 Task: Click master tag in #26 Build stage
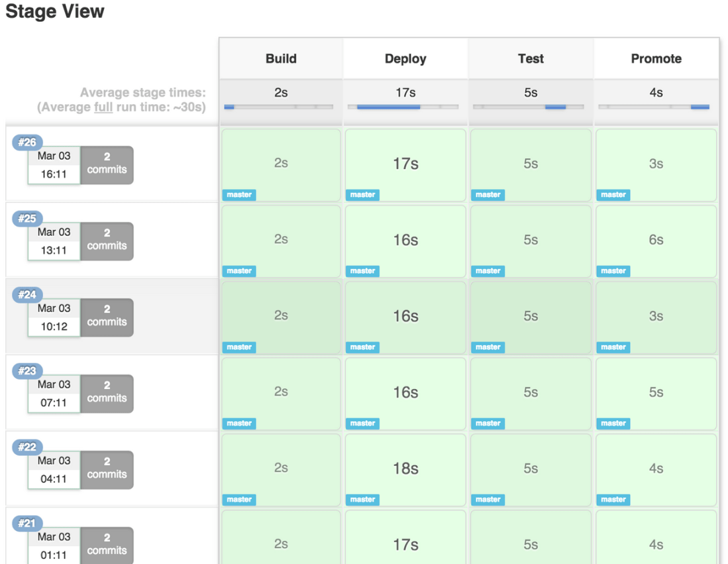pyautogui.click(x=239, y=195)
